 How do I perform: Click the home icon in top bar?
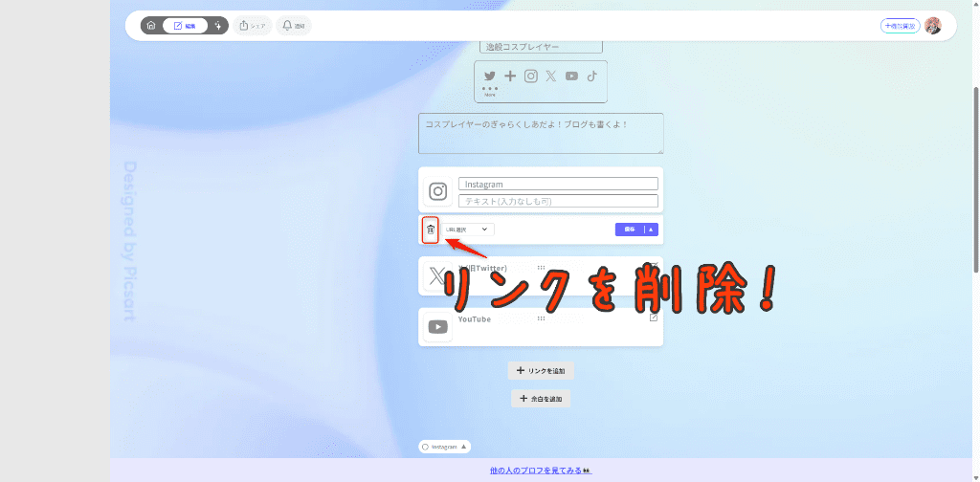pos(151,26)
